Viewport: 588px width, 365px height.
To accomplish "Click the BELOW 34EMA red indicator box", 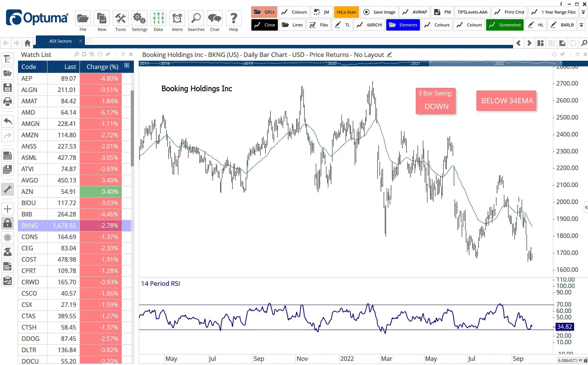I will 507,101.
